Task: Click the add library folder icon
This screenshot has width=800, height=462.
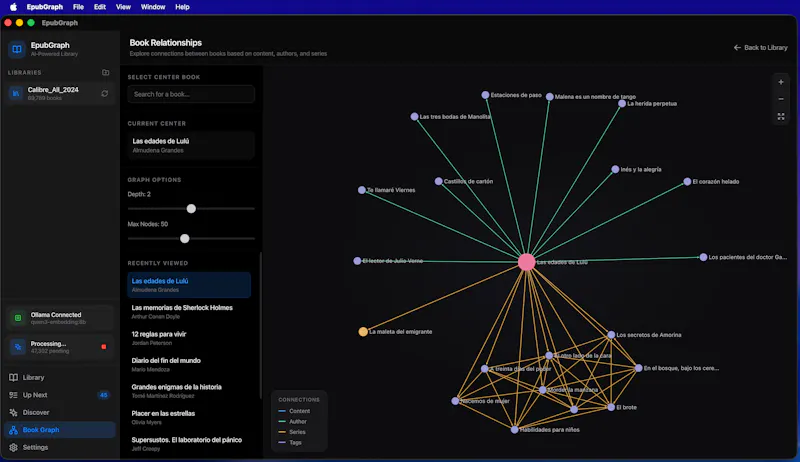Action: tap(106, 72)
